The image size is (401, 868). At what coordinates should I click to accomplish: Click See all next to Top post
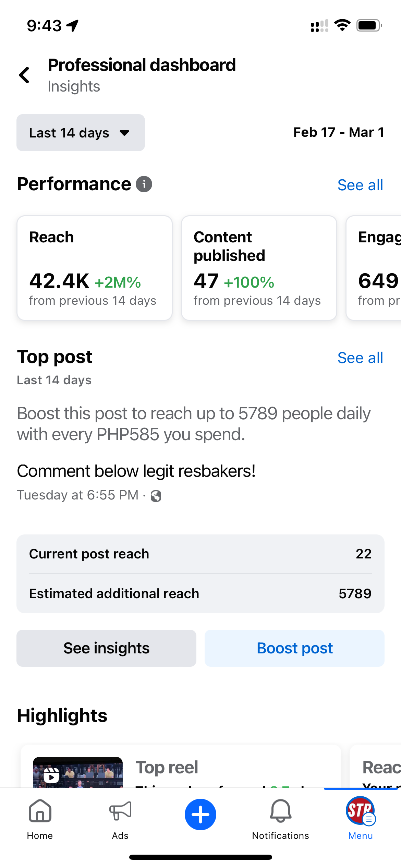coord(360,358)
